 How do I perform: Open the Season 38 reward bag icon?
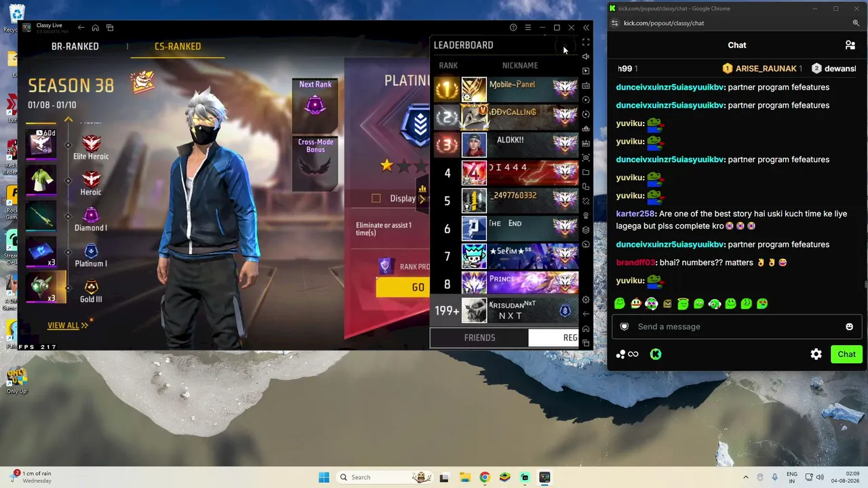pos(142,83)
